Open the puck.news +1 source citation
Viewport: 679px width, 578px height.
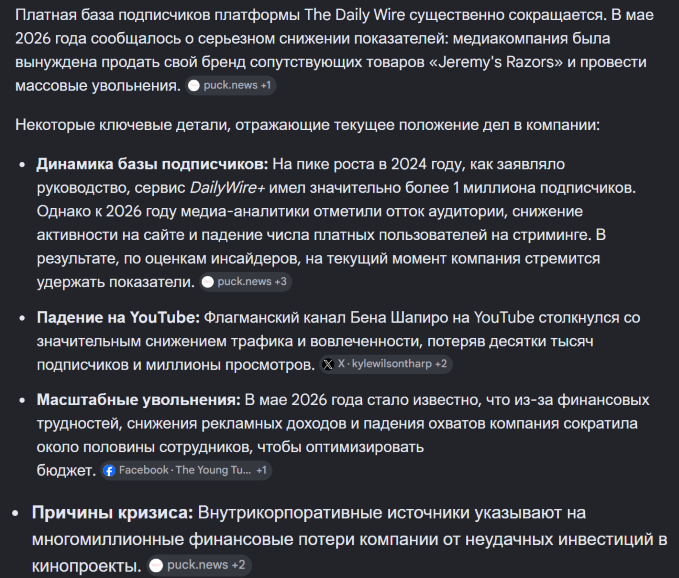click(x=231, y=85)
